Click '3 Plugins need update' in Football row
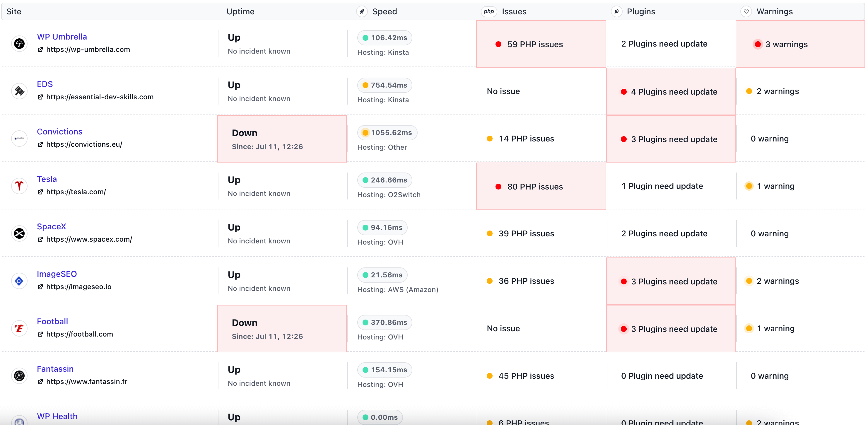The image size is (868, 425). (x=671, y=329)
